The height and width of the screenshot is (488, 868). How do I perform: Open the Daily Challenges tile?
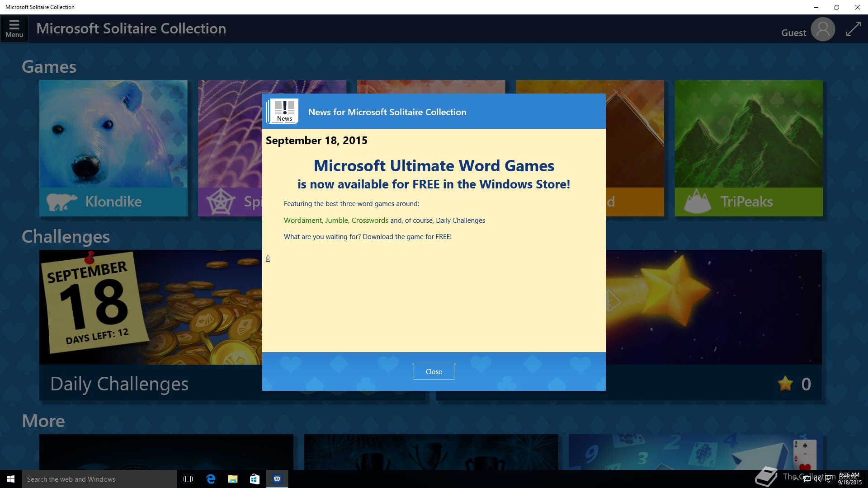pos(151,325)
